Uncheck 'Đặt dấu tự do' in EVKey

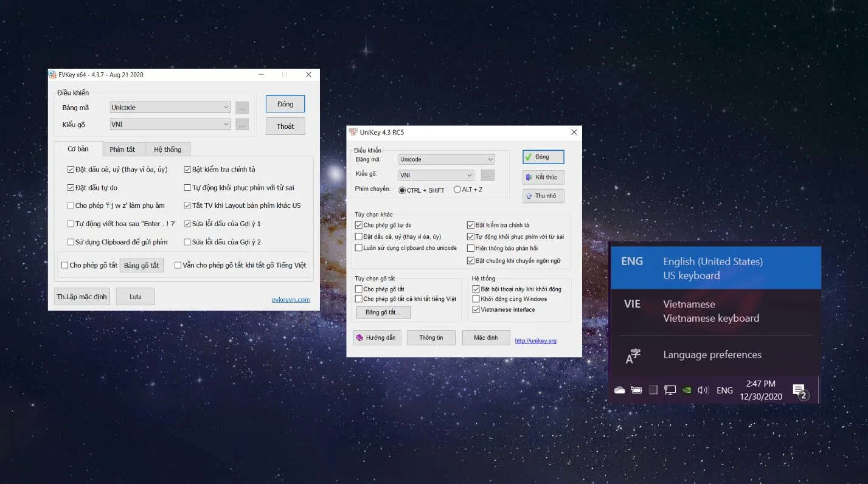(71, 188)
